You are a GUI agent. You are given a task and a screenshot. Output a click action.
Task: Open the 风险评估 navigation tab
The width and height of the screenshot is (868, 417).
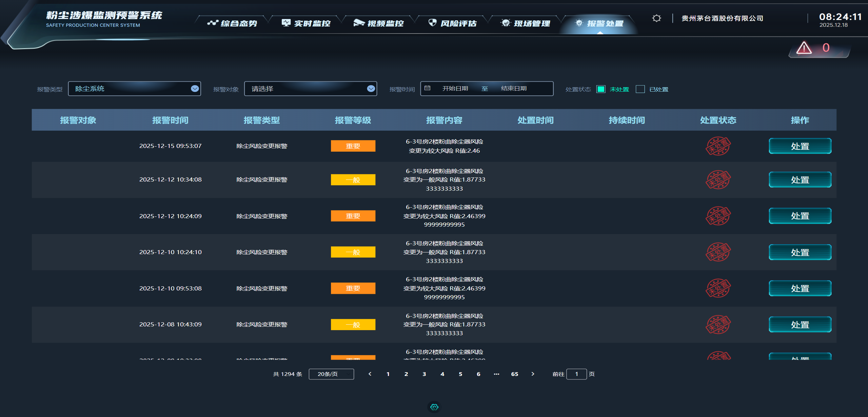click(x=453, y=23)
